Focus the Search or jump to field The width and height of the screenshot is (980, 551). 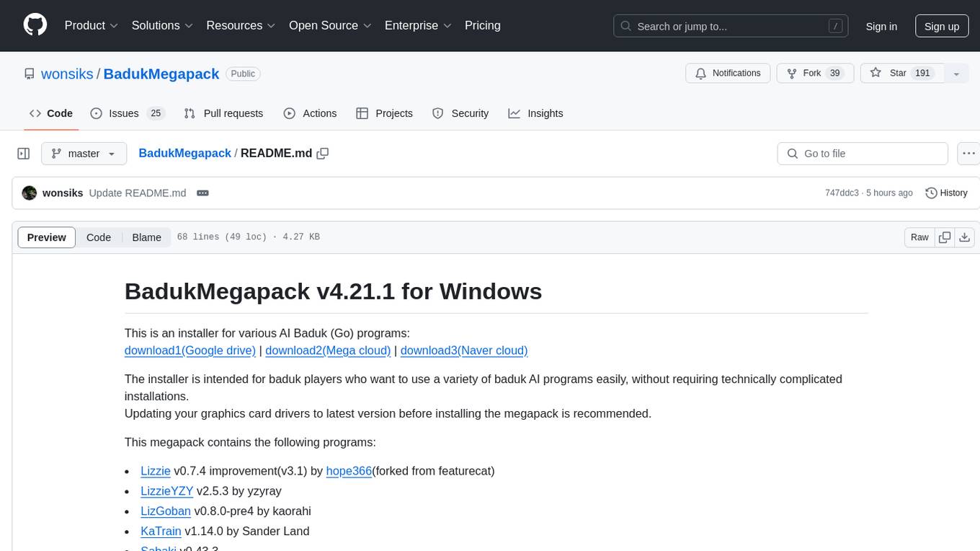pos(731,26)
